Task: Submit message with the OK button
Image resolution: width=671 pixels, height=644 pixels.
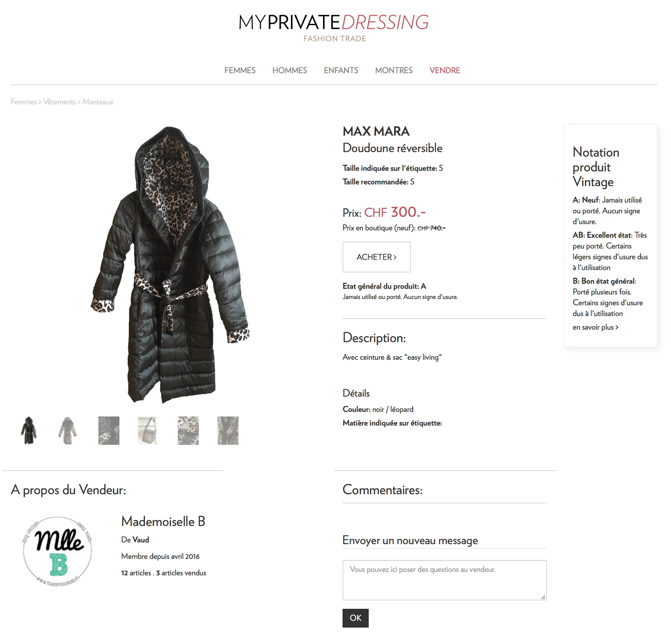Action: 355,618
